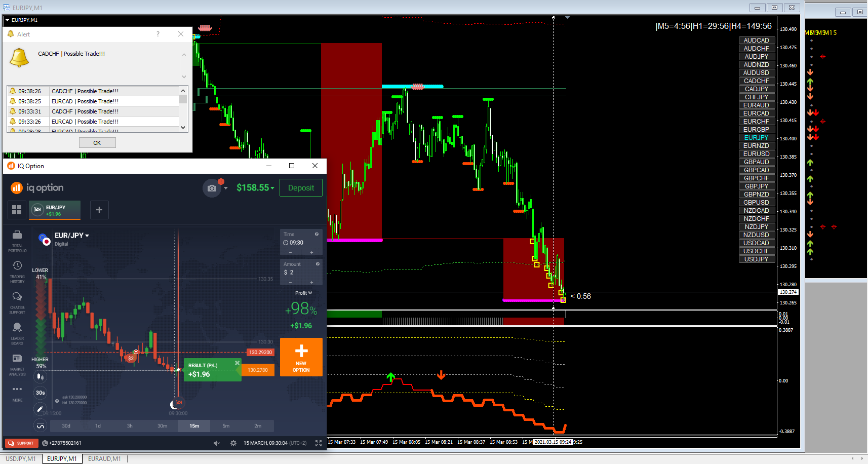The width and height of the screenshot is (868, 464).
Task: Select the 3h time range
Action: (x=130, y=426)
